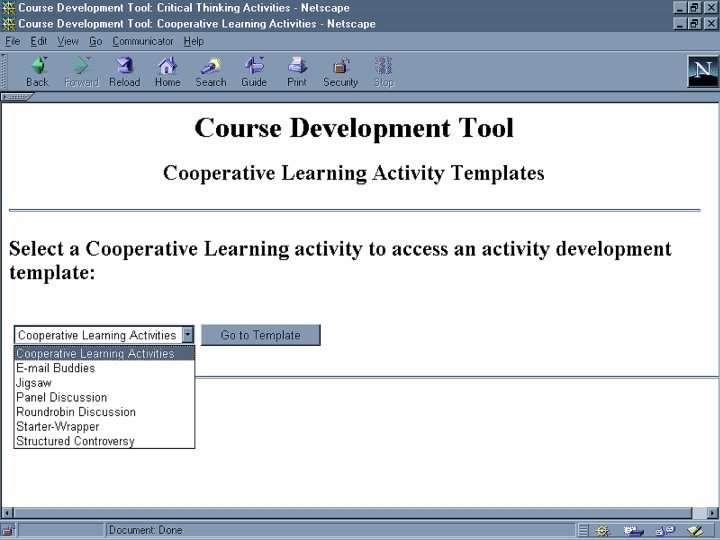Viewport: 720px width, 540px height.
Task: Select the highlighted Cooperative Learning Activities option
Action: (104, 353)
